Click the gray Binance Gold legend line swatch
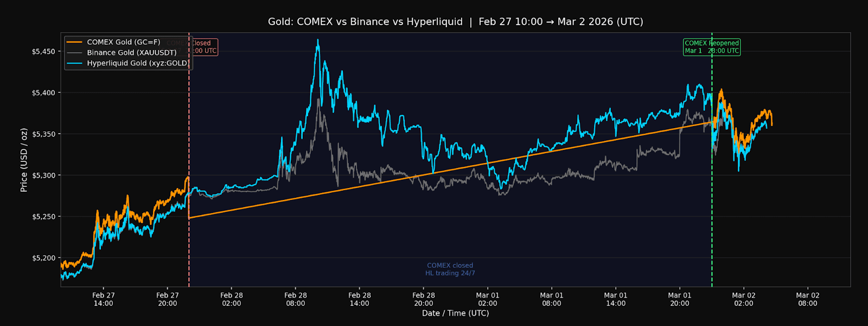 click(x=74, y=53)
